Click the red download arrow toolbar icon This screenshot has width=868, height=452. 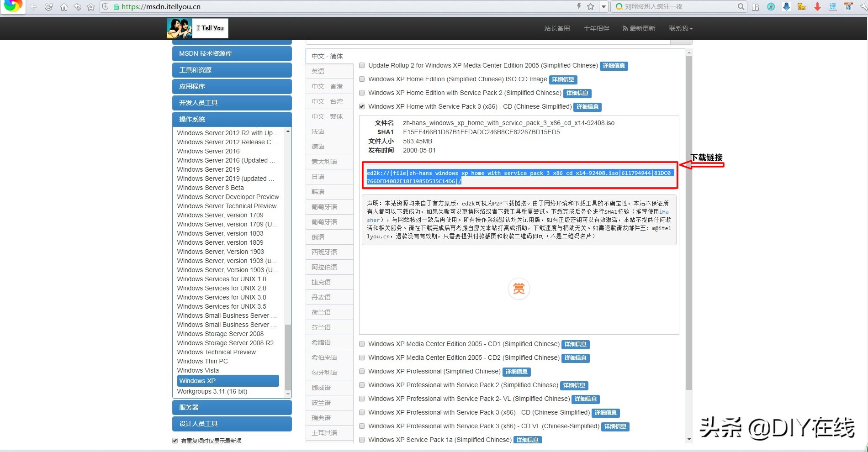(x=818, y=6)
